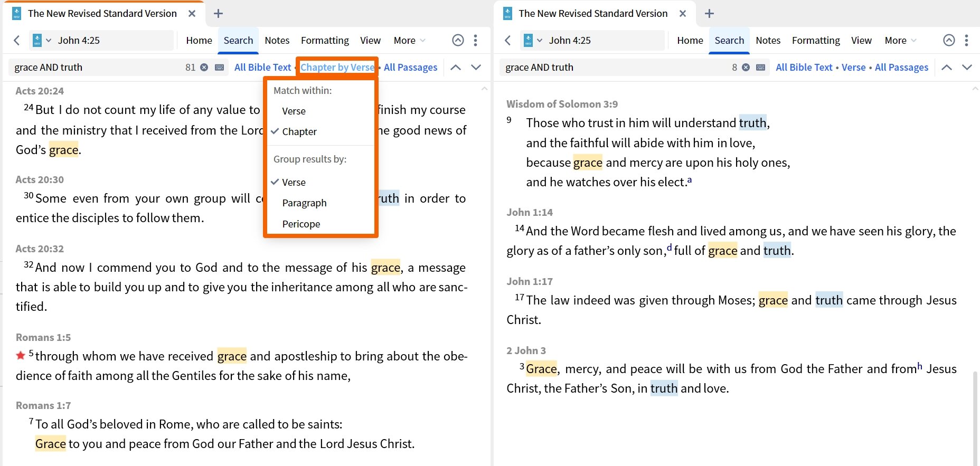Click the red star beside Romans 1:5
Image resolution: width=980 pixels, height=466 pixels.
[x=21, y=355]
